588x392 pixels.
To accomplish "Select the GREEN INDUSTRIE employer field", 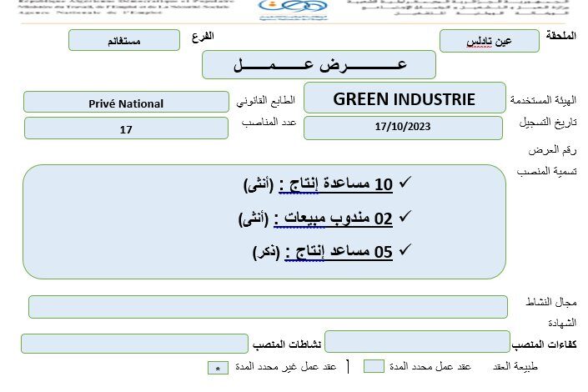I will [405, 98].
